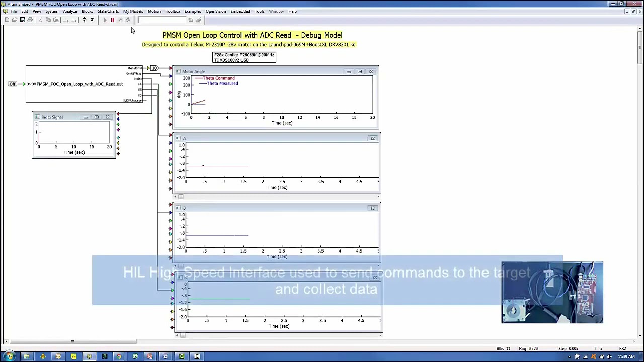644x362 pixels.
Task: Open the Toolbox menu
Action: click(173, 11)
